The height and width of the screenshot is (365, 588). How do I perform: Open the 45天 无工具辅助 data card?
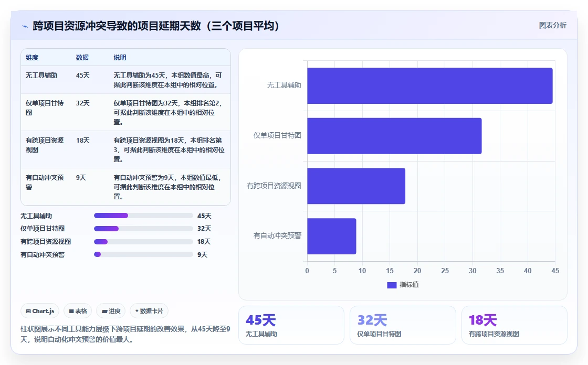(291, 325)
